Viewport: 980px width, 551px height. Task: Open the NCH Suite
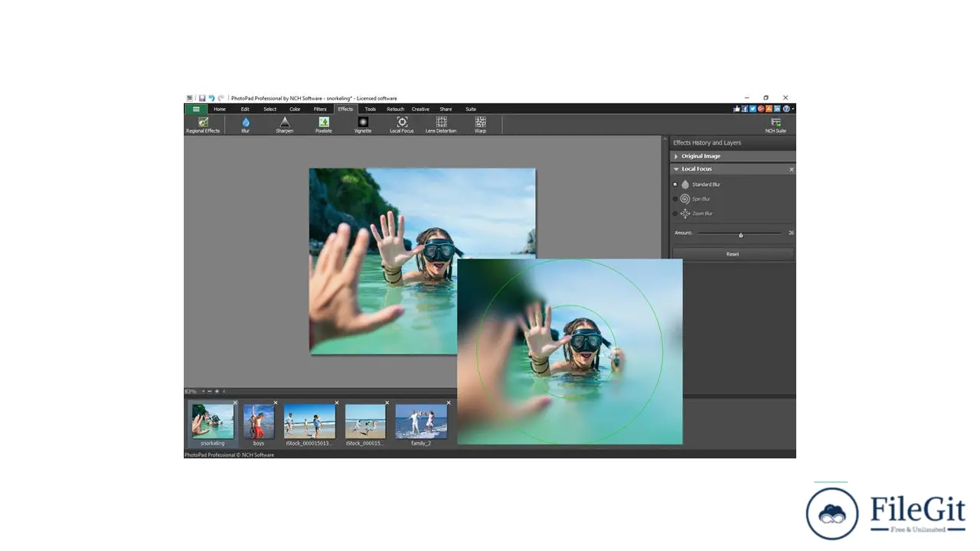776,126
